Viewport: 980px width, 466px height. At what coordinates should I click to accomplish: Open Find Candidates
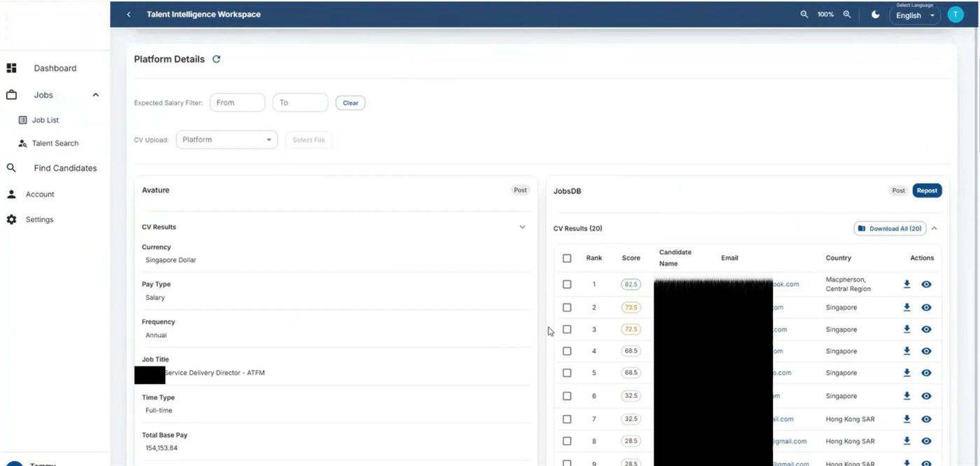(65, 168)
